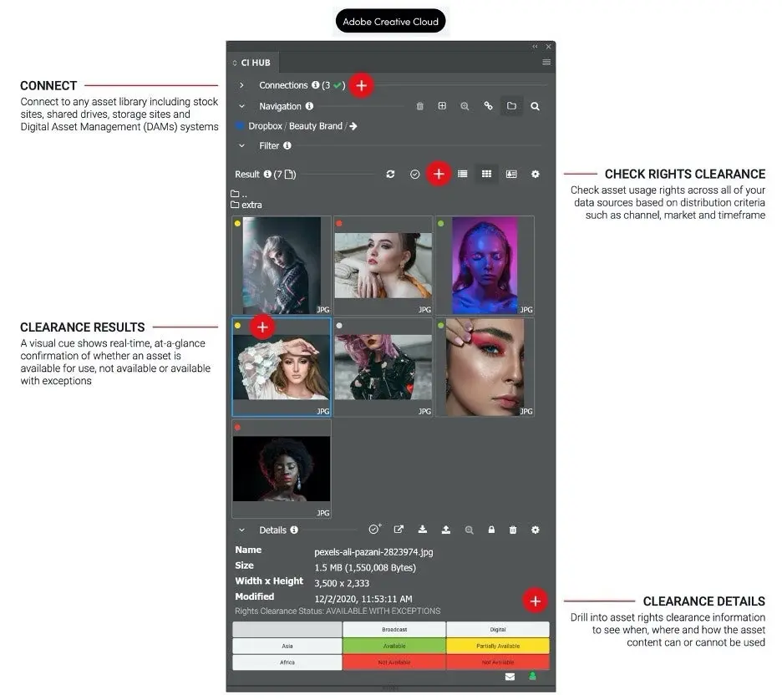The height and width of the screenshot is (700, 782).
Task: Switch results to list view
Action: (462, 174)
